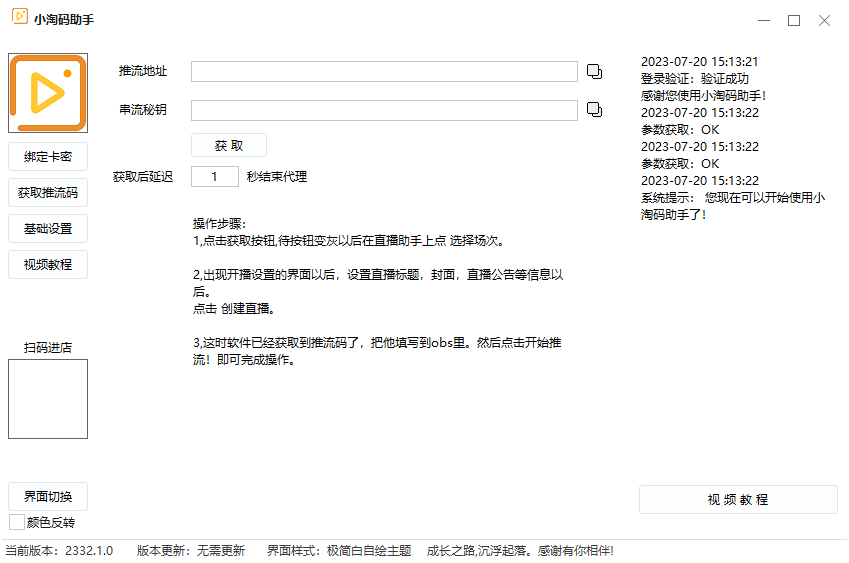This screenshot has height=563, width=849.
Task: Close the 小淘码助手 window
Action: [824, 21]
